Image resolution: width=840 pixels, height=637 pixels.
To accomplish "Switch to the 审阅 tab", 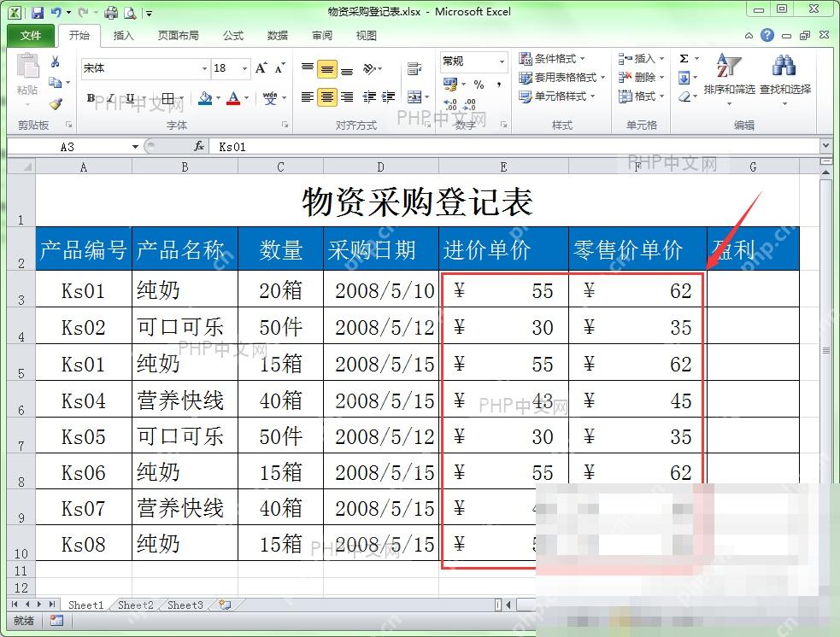I will pos(322,35).
